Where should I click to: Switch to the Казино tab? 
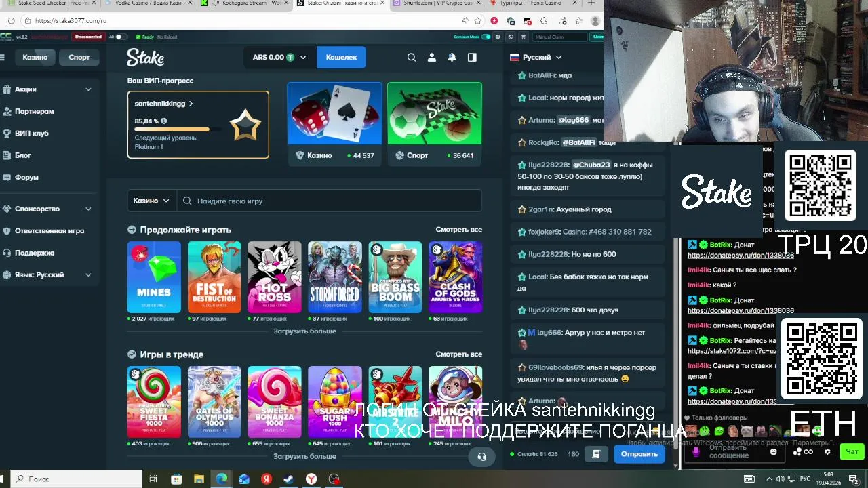coord(35,58)
